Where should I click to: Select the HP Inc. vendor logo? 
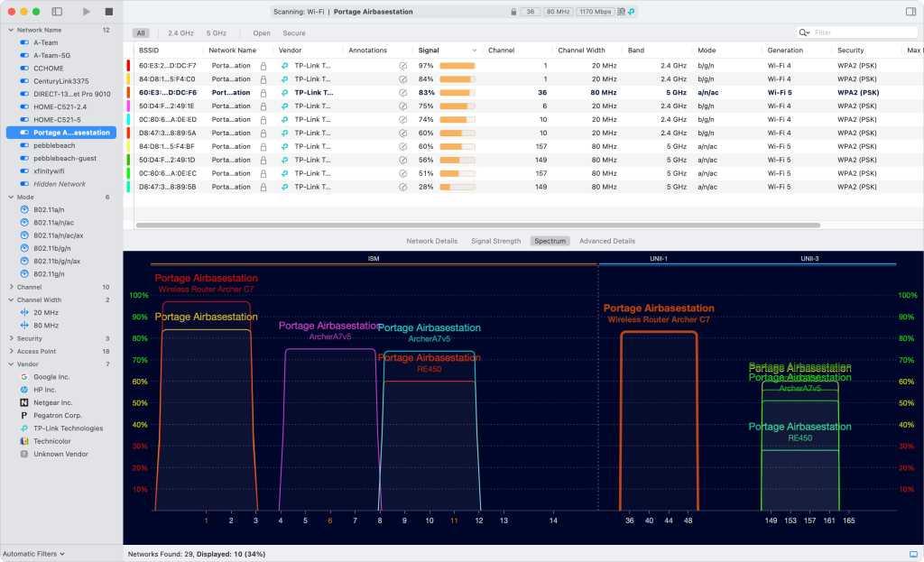coord(24,390)
